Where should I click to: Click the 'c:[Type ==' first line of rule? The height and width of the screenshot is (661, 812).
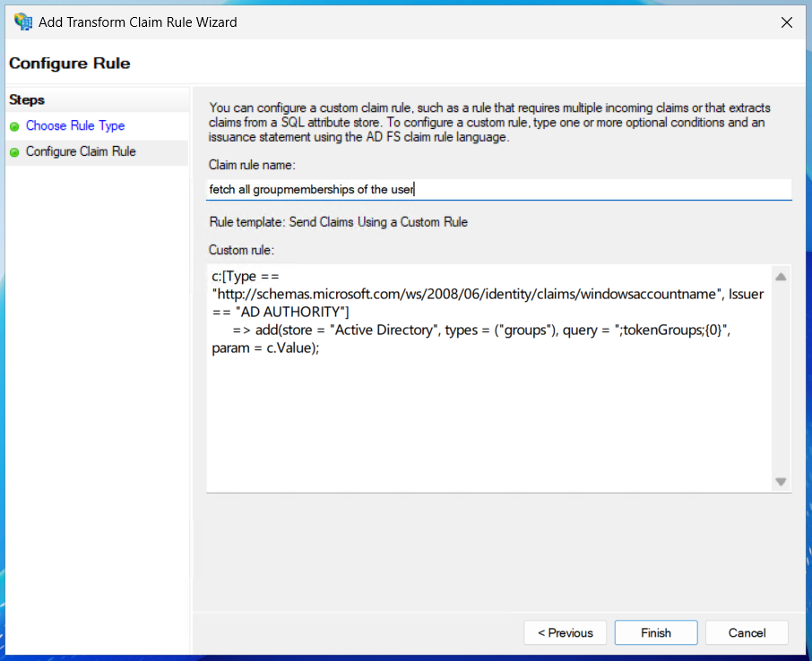(246, 277)
